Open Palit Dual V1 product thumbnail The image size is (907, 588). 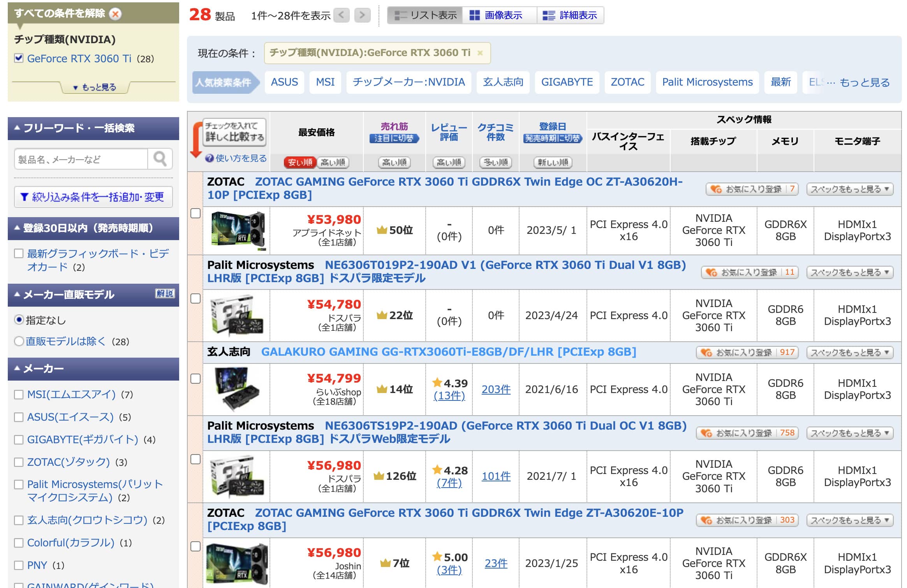click(x=237, y=316)
